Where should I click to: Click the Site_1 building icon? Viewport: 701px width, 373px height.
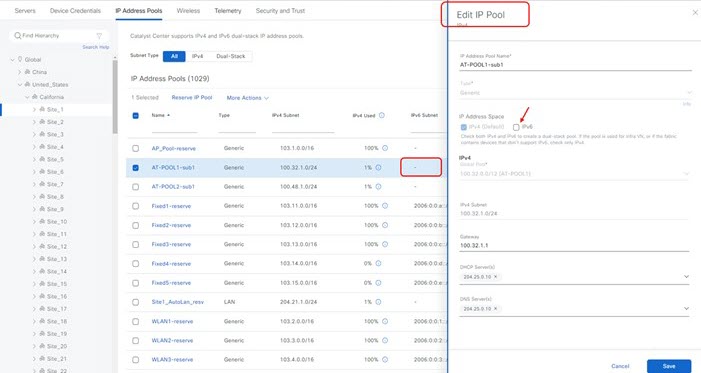click(42, 110)
